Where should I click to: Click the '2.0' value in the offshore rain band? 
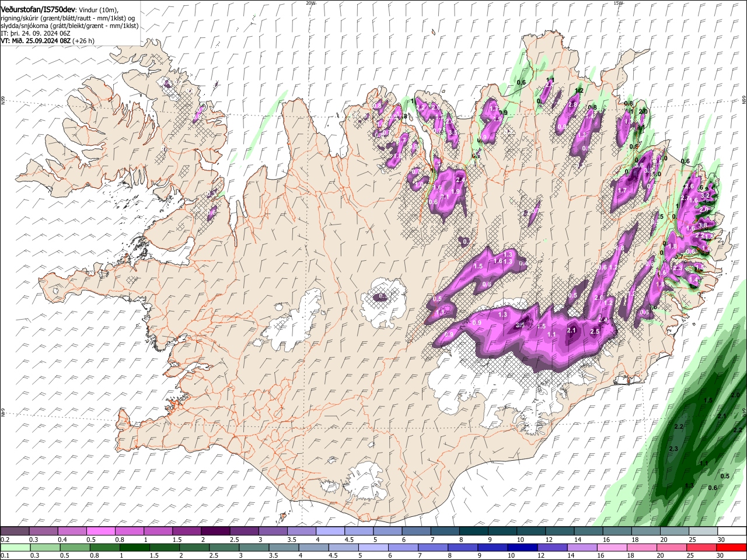[x=735, y=395]
